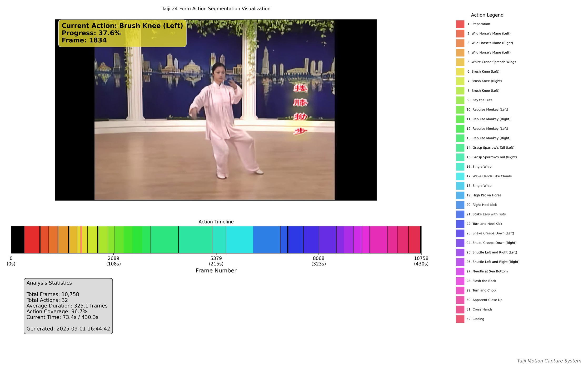This screenshot has height=370, width=588.
Task: Select the Needle at Sea Bottom swatch
Action: 460,271
